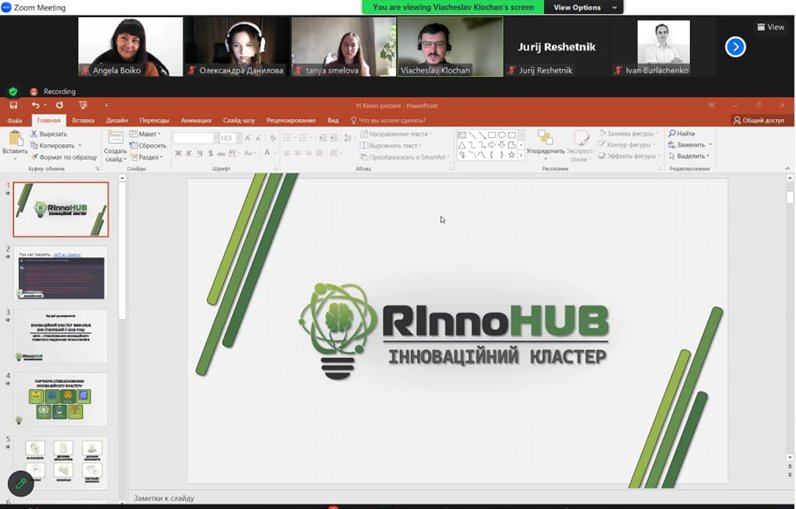Click green pencil annotate icon
This screenshot has height=509, width=796.
pos(21,483)
